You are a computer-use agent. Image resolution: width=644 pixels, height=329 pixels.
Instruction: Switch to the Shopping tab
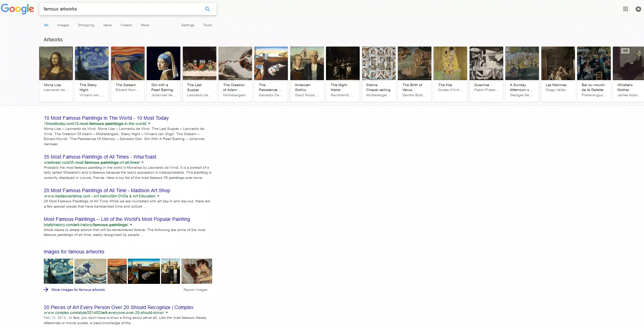tap(86, 25)
